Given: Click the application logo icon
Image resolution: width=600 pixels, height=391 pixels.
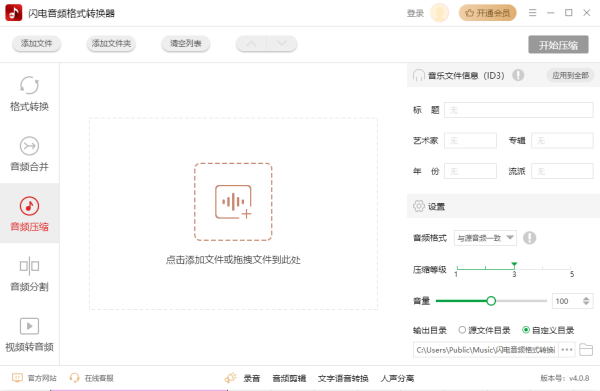Looking at the screenshot, I should click(x=14, y=13).
